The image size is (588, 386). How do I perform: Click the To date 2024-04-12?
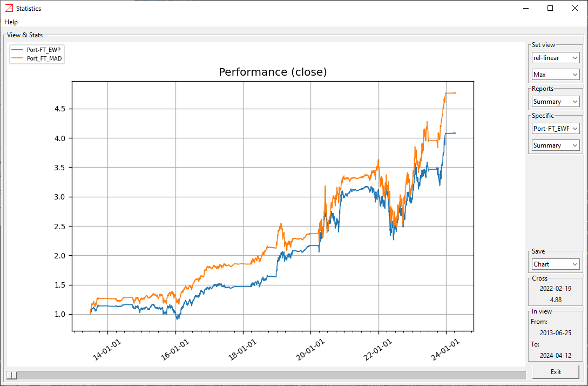pos(556,355)
